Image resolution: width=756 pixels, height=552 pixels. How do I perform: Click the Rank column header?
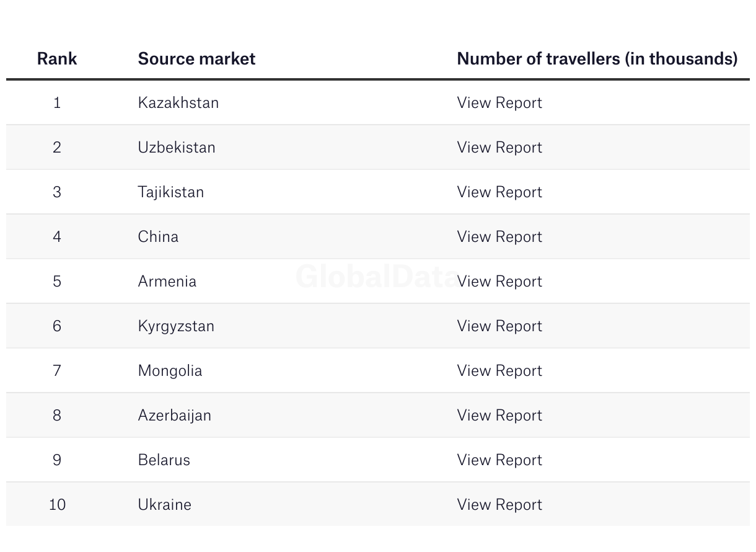[x=57, y=58]
